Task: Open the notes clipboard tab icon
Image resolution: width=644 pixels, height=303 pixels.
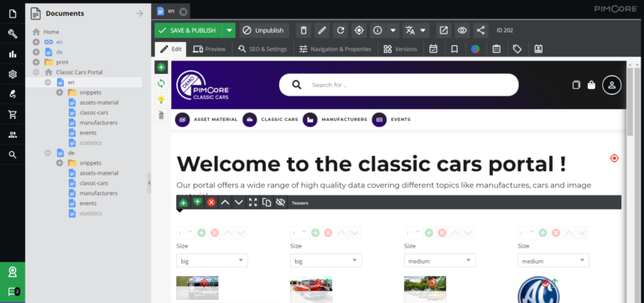Action: click(x=496, y=49)
